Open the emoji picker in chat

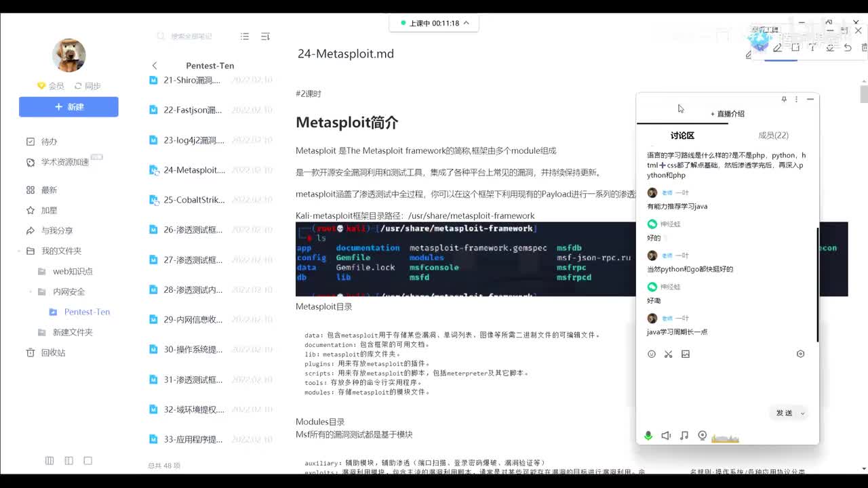[652, 354]
